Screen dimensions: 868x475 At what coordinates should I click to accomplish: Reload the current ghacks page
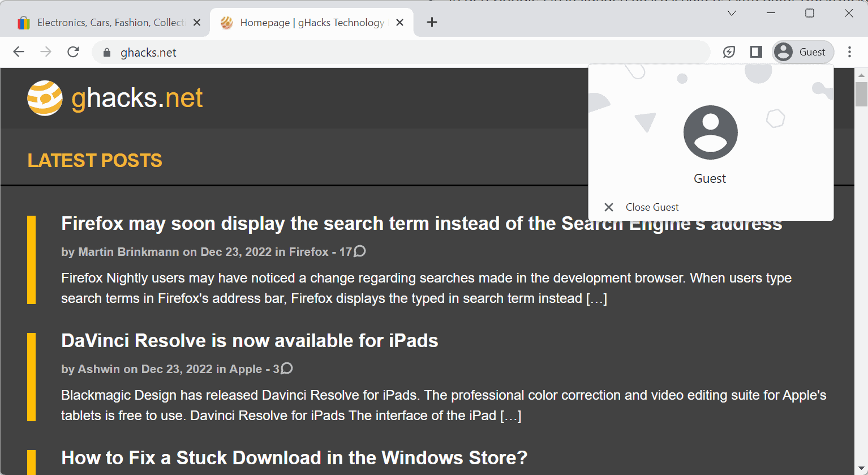click(x=73, y=52)
